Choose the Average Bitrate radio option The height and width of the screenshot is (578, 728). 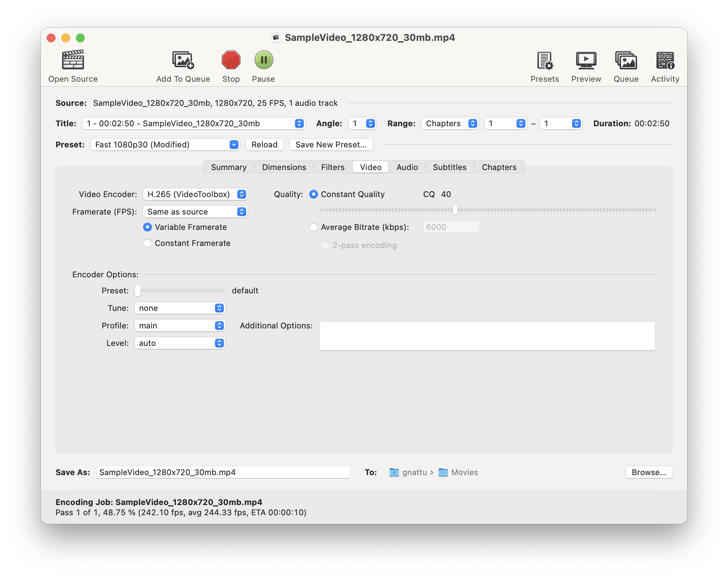[x=314, y=227]
